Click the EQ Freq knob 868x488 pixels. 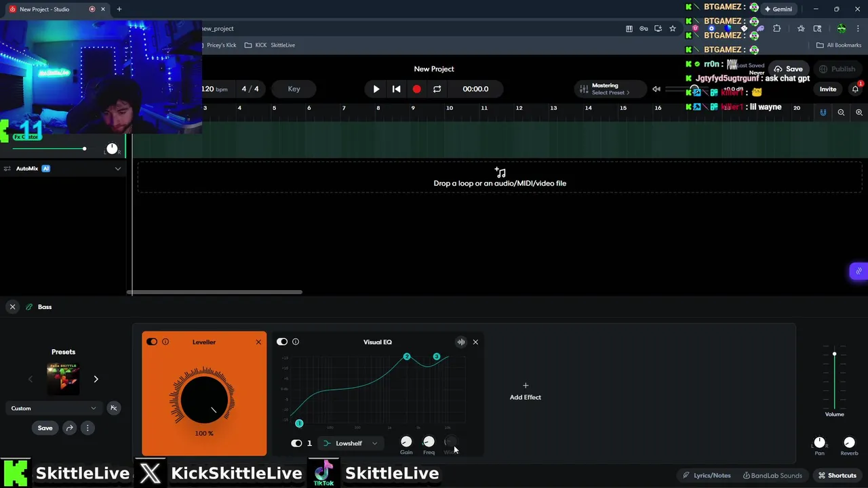pyautogui.click(x=429, y=442)
